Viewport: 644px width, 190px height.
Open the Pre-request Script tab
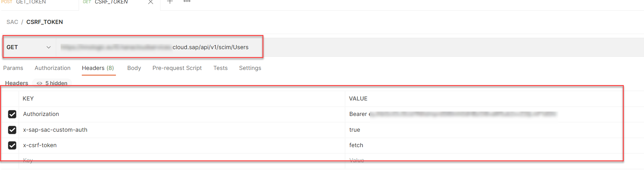(x=177, y=68)
